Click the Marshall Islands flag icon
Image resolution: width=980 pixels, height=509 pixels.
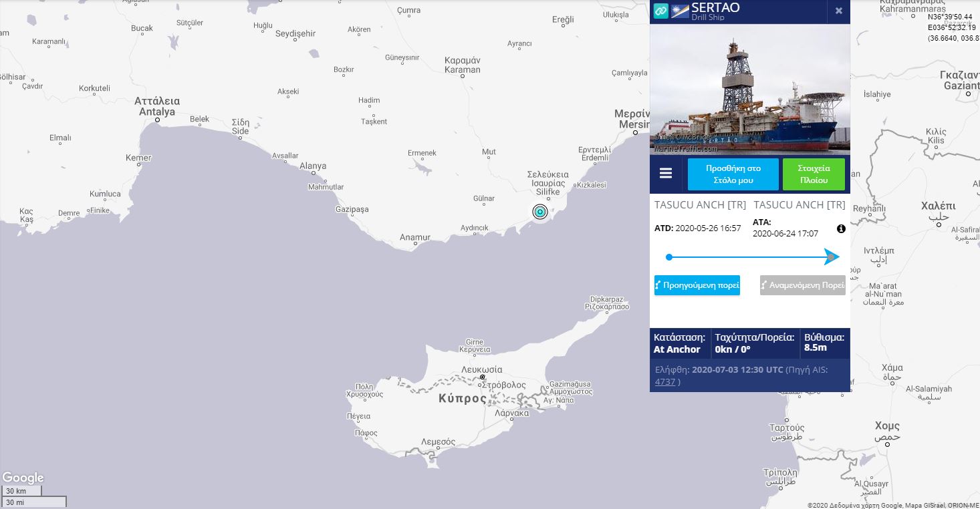[x=680, y=11]
